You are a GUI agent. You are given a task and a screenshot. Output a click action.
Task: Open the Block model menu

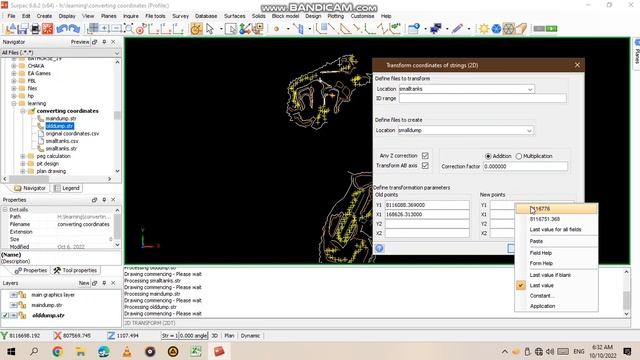[x=285, y=16]
